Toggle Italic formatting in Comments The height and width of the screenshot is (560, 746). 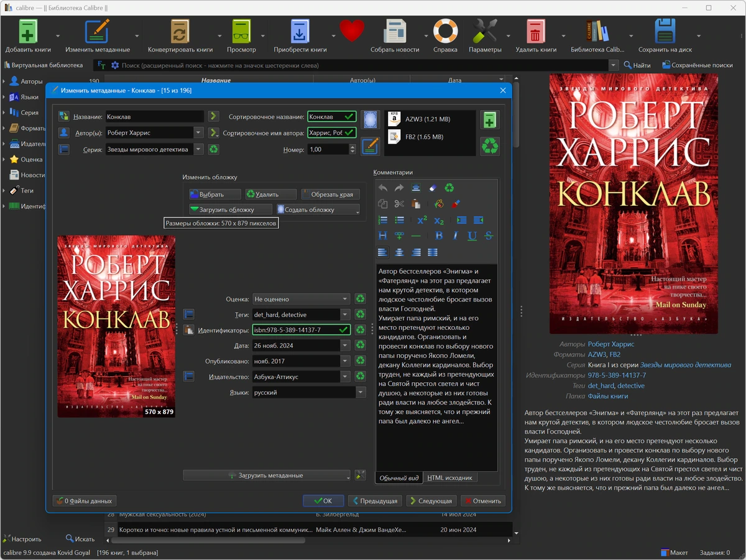pyautogui.click(x=455, y=236)
